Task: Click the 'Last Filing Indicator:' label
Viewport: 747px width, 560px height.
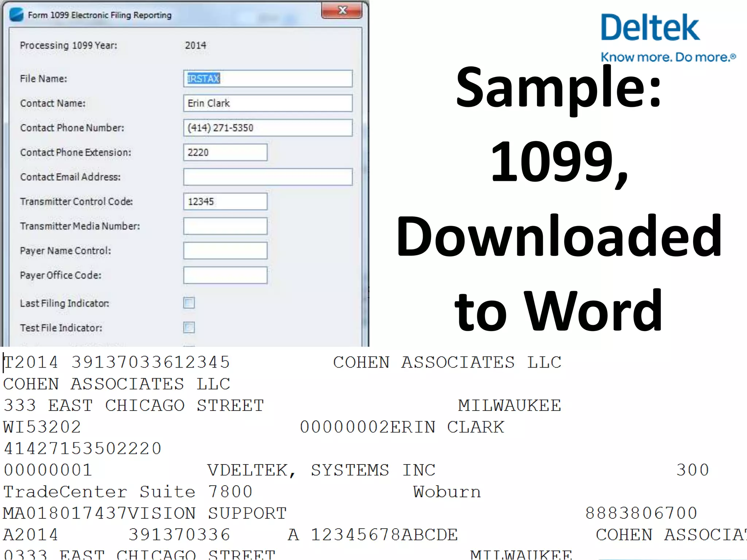Action: (x=65, y=303)
